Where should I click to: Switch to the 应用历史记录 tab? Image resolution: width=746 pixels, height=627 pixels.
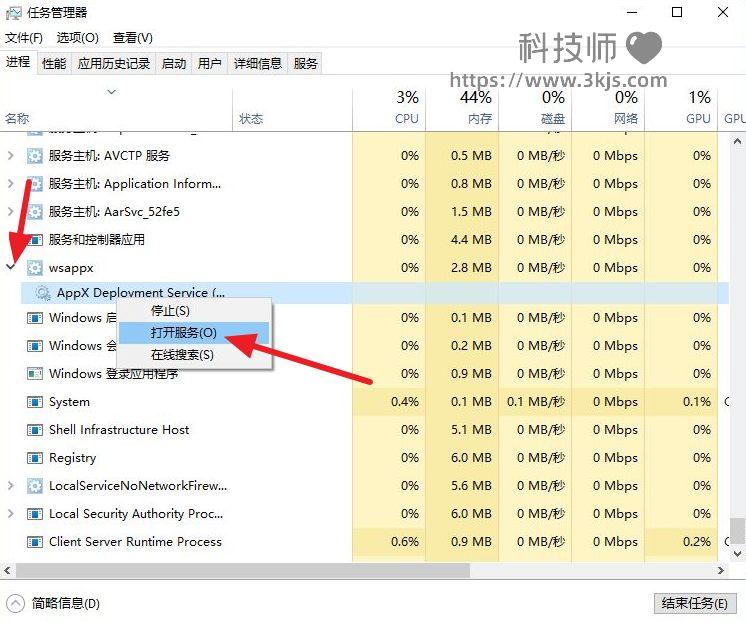114,64
